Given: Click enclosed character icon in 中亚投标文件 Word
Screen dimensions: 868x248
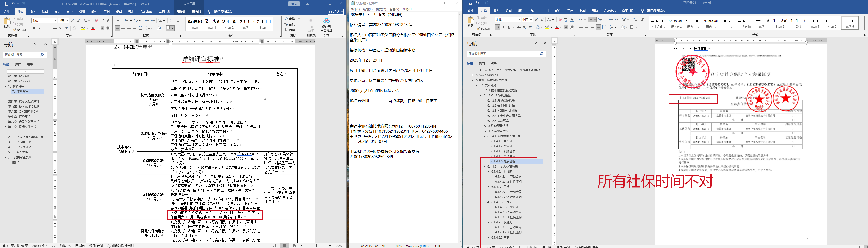Looking at the screenshot, I should coord(572,27).
